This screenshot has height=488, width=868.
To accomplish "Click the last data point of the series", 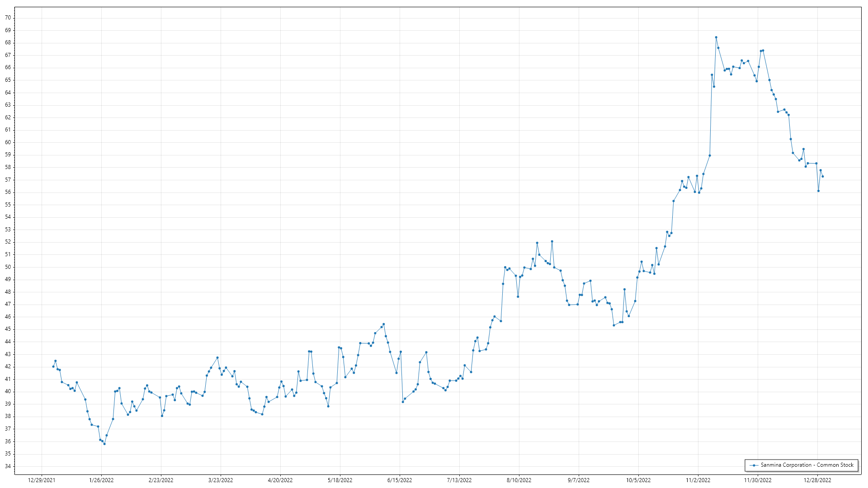I will (x=823, y=177).
